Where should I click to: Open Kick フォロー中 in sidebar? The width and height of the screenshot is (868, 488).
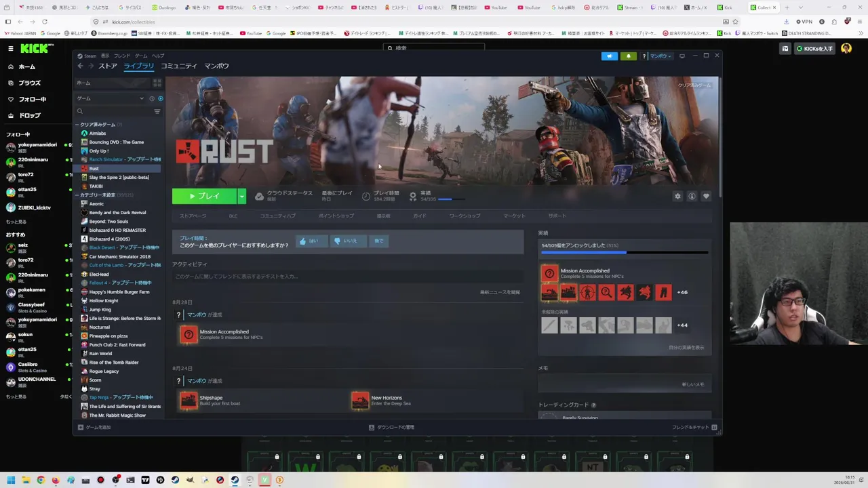pos(26,100)
